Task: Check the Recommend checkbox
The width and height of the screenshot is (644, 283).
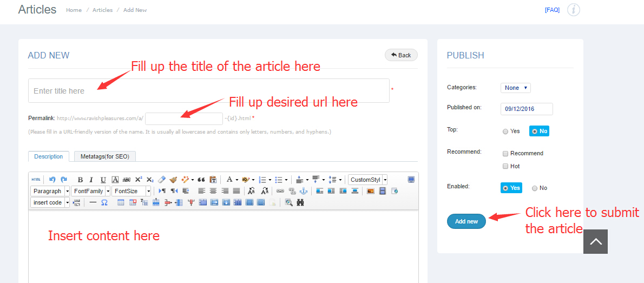Action: (505, 154)
